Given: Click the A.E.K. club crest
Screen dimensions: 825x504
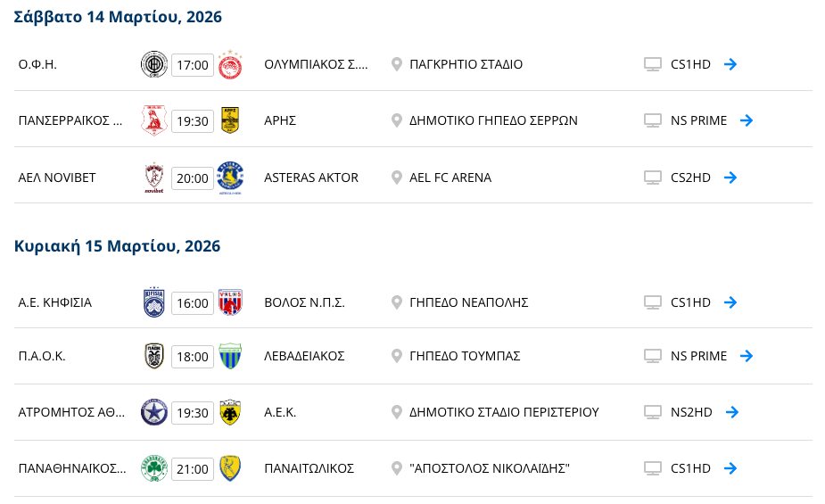Looking at the screenshot, I should pyautogui.click(x=230, y=412).
